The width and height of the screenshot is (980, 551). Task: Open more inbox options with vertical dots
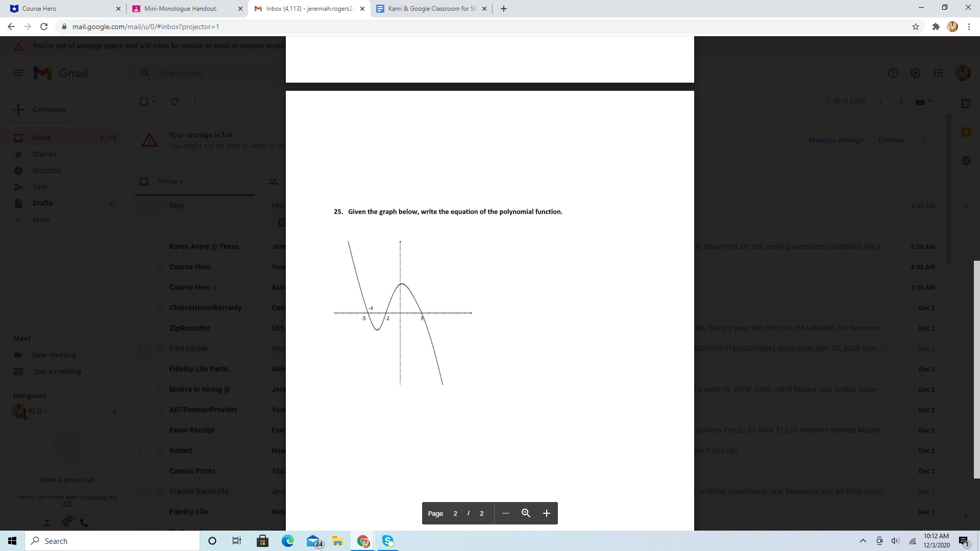click(x=194, y=102)
